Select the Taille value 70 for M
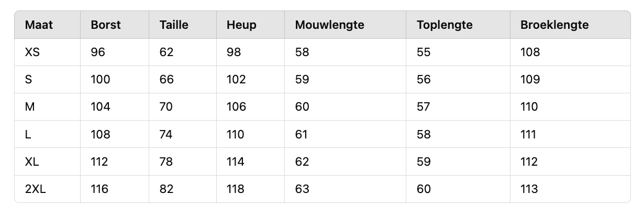The height and width of the screenshot is (215, 644). point(166,107)
